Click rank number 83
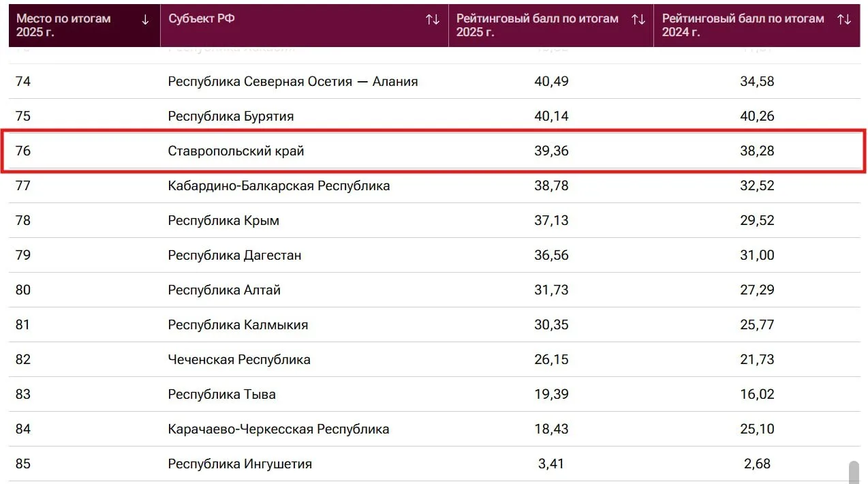868x484 pixels. tap(23, 394)
